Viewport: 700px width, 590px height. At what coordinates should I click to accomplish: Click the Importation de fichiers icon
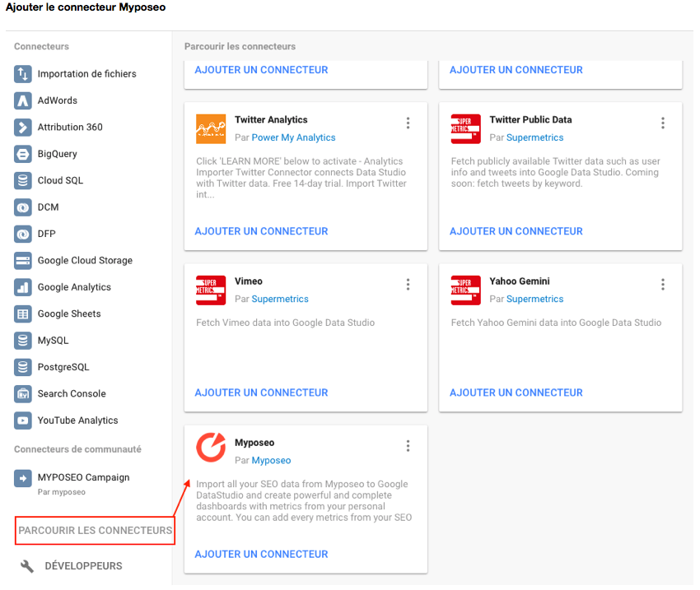tap(23, 74)
